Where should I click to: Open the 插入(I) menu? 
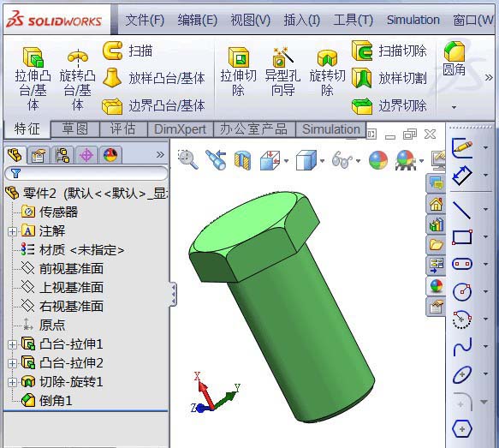[x=301, y=21]
